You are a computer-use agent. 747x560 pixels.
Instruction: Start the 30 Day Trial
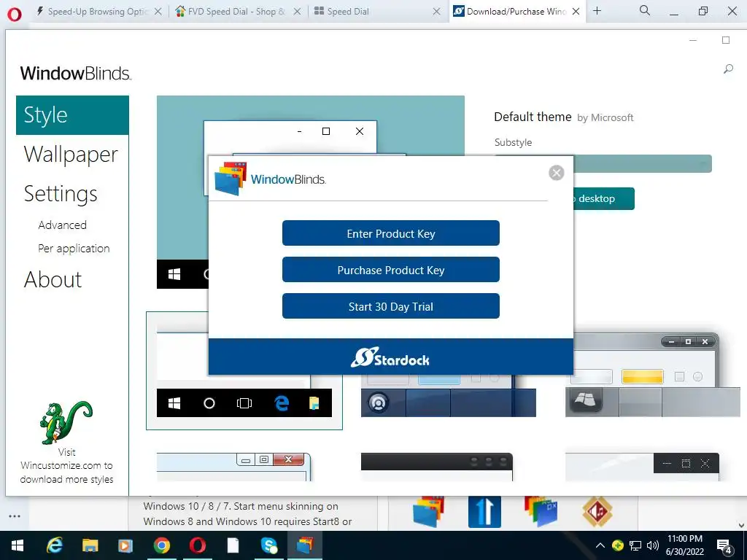391,306
